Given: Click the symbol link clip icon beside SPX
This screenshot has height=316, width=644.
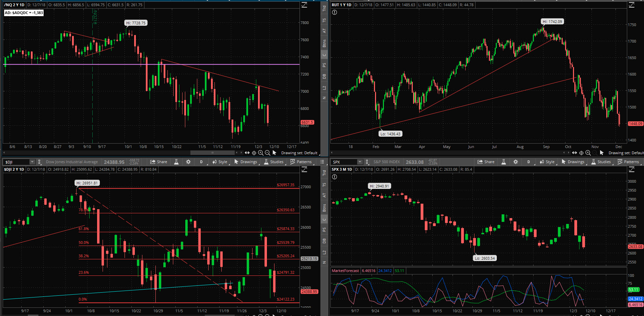Looking at the screenshot, I should pyautogui.click(x=367, y=162).
